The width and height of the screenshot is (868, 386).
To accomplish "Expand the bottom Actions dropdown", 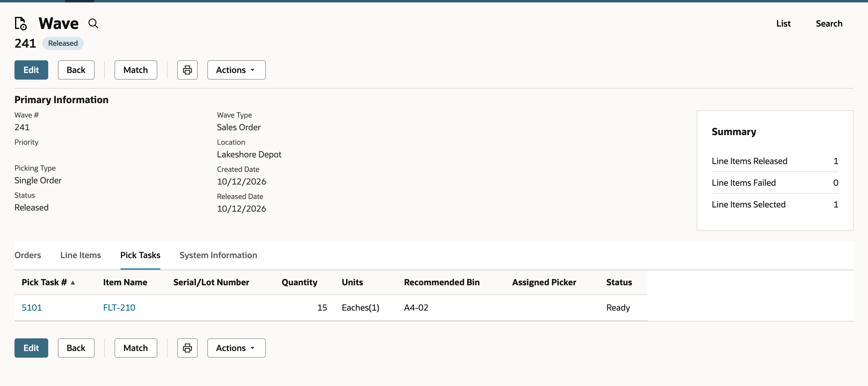I will [236, 348].
